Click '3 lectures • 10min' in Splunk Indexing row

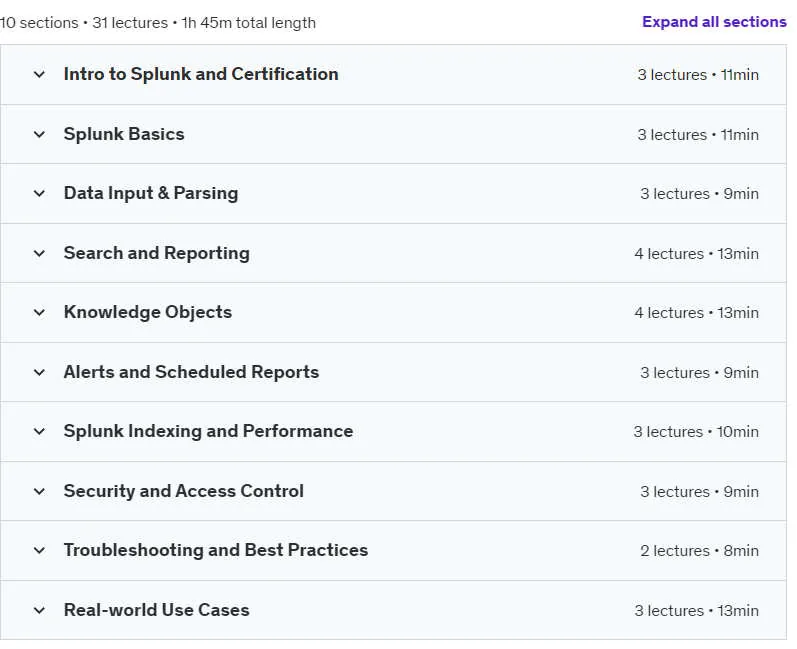[696, 431]
